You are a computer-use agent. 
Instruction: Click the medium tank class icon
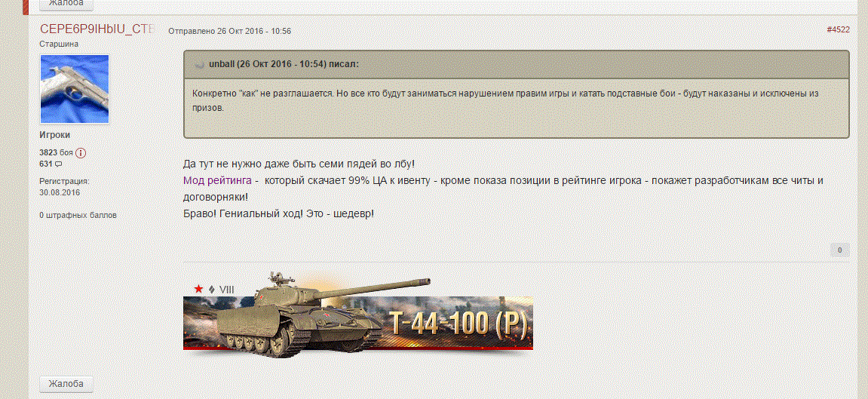tap(212, 289)
